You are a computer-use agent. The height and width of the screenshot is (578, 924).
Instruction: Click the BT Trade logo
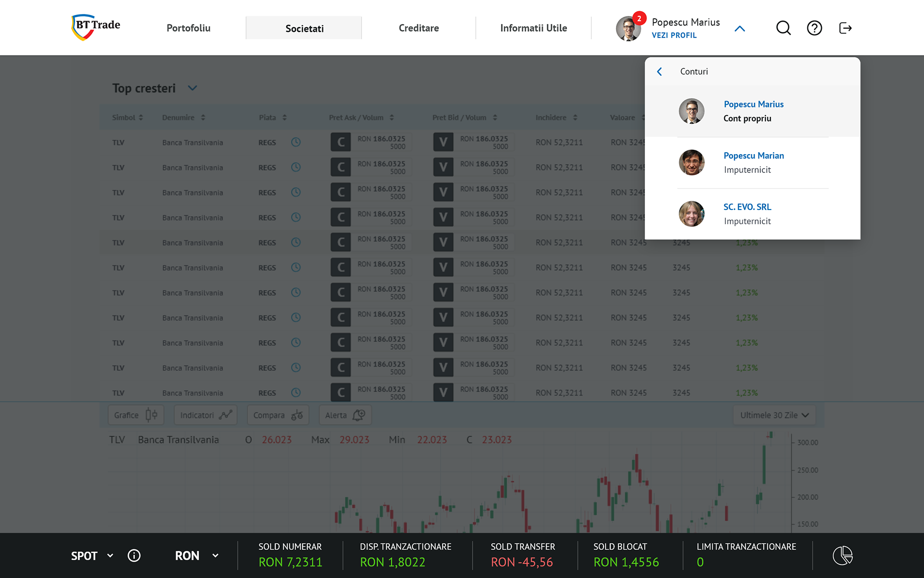(x=96, y=27)
